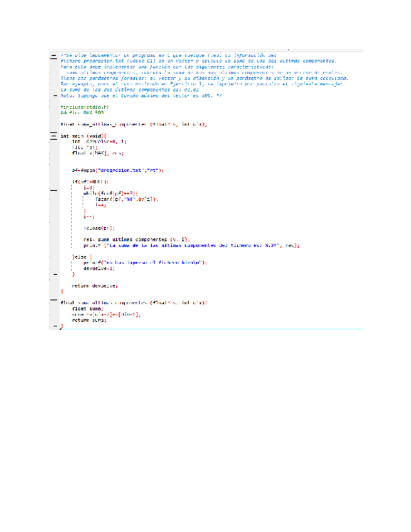
Task: Click the fold end marker after else block
Action: (55, 274)
